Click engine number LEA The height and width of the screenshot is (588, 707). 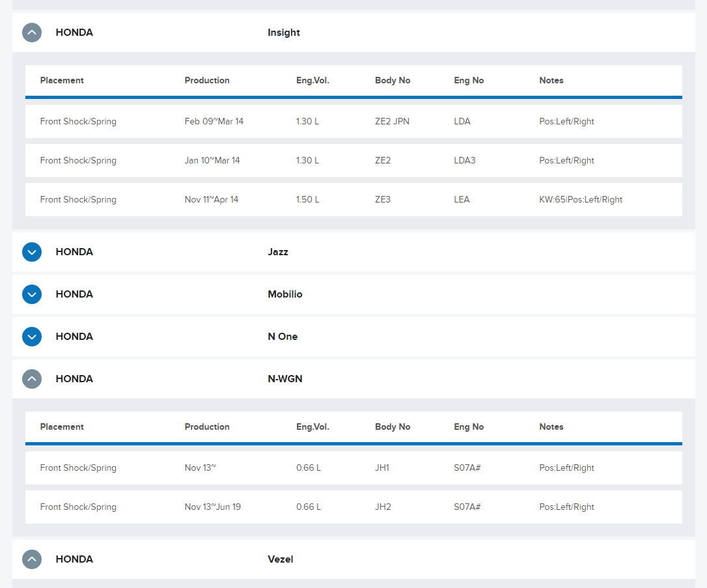pos(462,200)
